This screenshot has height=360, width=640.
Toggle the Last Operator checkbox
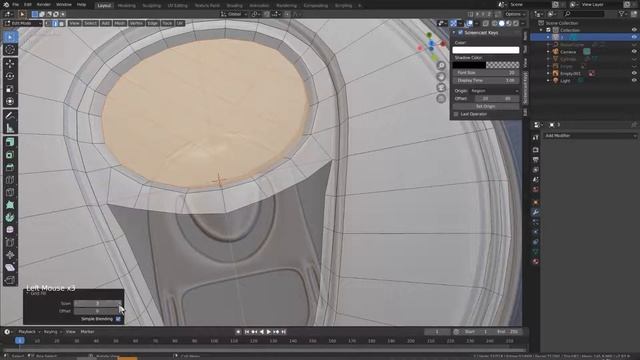(456, 114)
